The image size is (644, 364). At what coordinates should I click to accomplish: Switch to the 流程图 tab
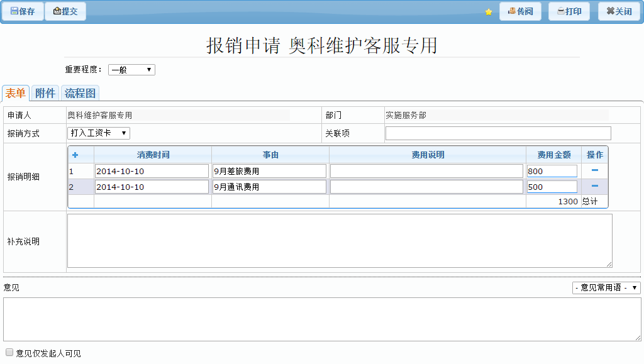(80, 93)
